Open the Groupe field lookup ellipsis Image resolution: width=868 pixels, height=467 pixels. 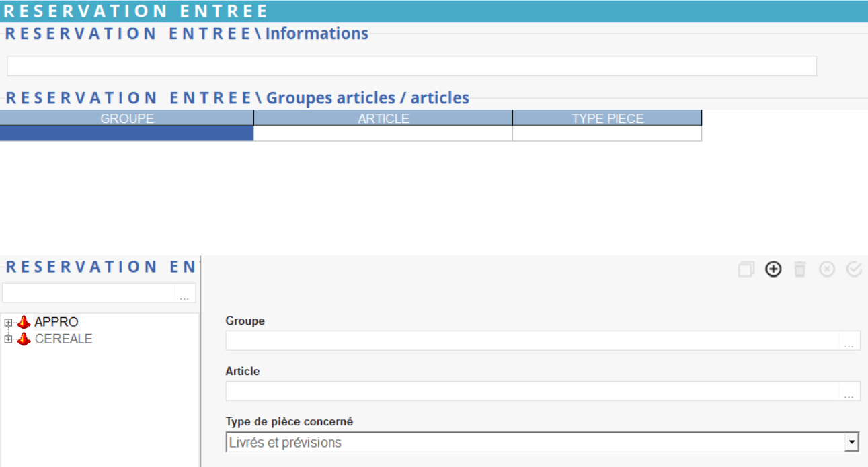click(x=849, y=341)
